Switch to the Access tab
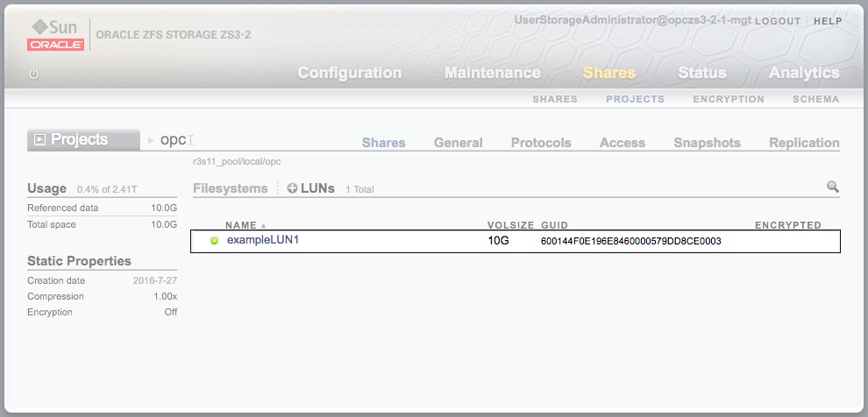This screenshot has width=868, height=417. [623, 143]
